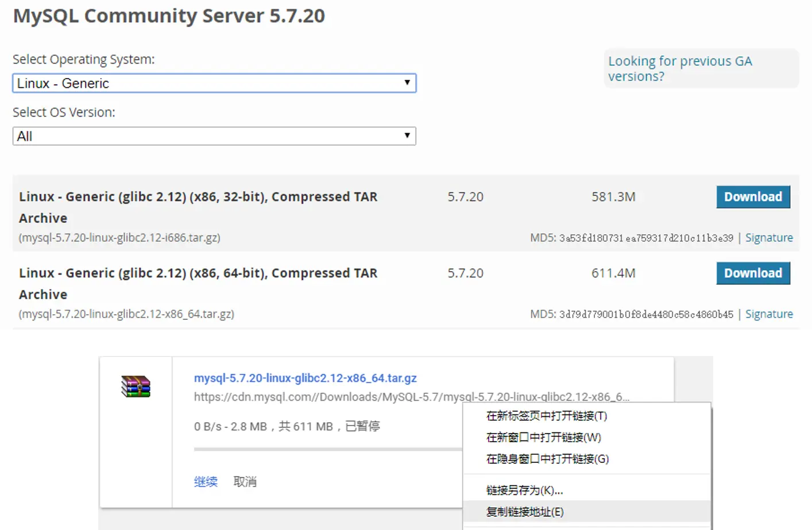Viewport: 812px width, 530px height.
Task: Click the MD5 hash starting with 3d79d7
Action: pos(646,314)
